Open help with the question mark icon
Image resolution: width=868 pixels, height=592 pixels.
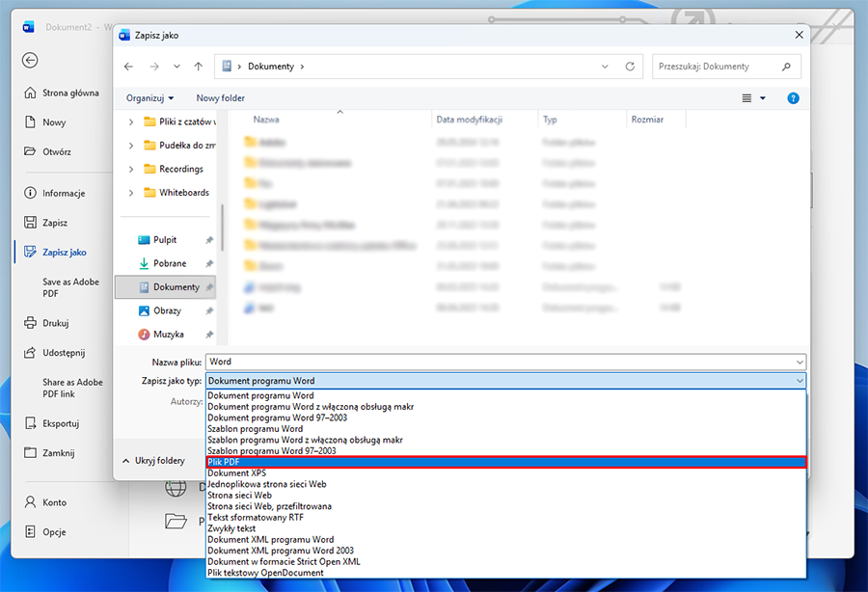(794, 98)
